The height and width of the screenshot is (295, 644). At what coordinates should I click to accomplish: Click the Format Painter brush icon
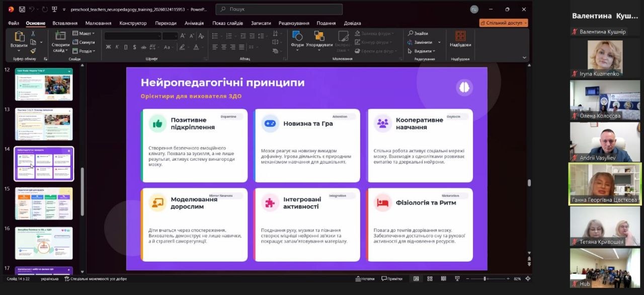pos(33,50)
